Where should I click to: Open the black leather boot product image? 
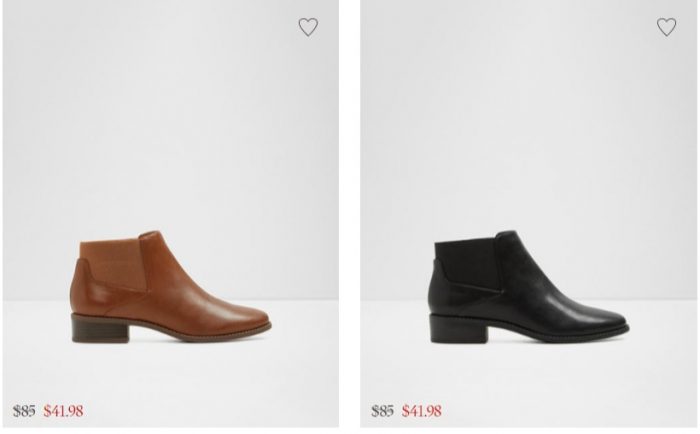click(528, 290)
